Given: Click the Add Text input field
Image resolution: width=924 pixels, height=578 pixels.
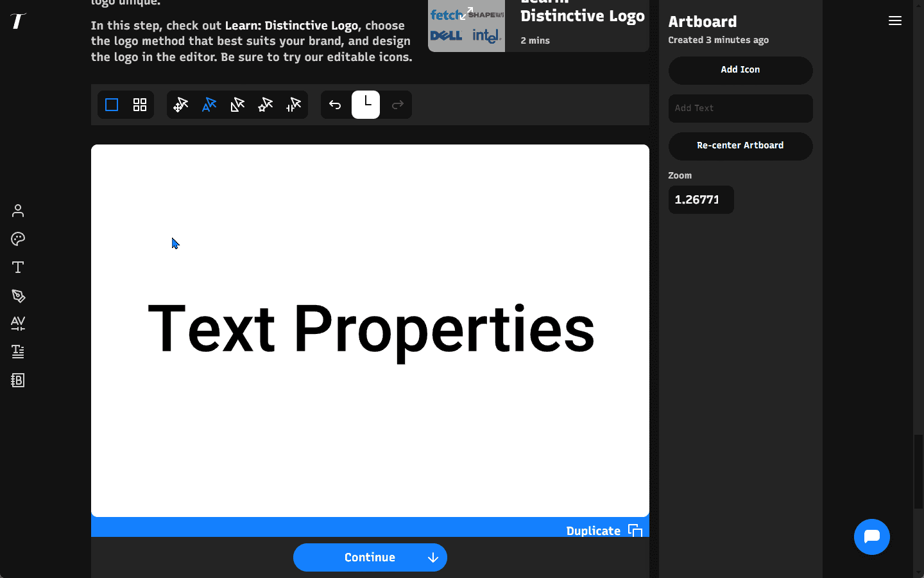Looking at the screenshot, I should (x=740, y=108).
